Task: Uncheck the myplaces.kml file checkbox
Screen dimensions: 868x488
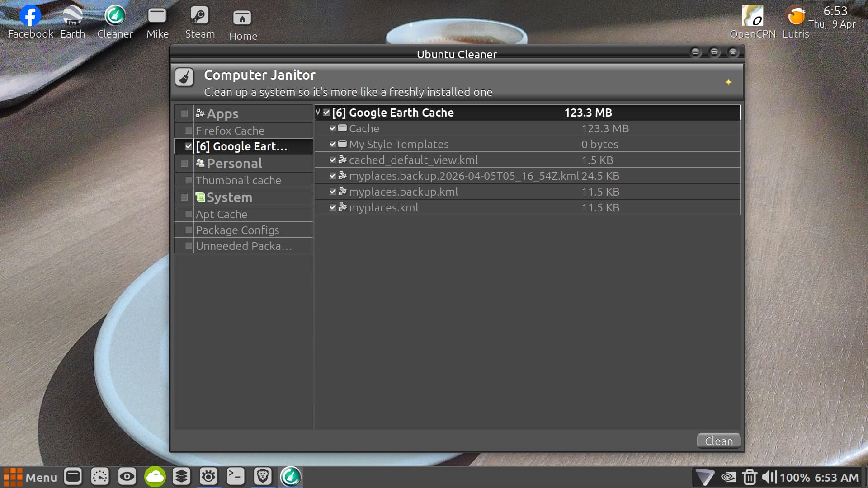Action: point(333,207)
